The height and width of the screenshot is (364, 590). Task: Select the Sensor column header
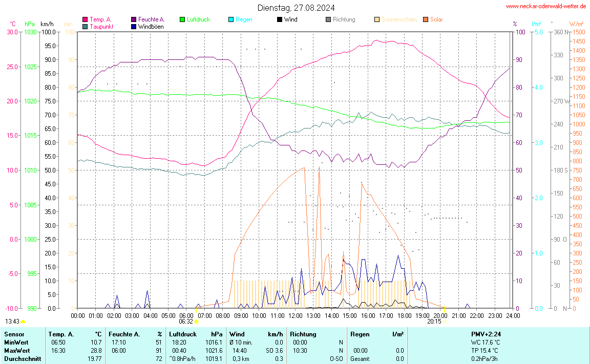(14, 334)
